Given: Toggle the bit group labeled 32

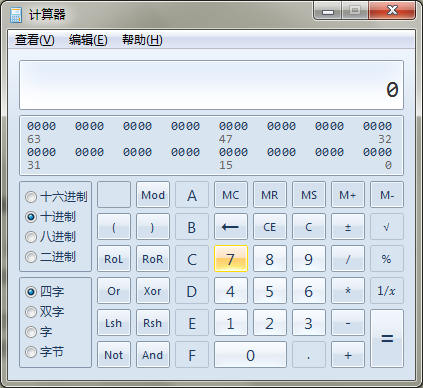Looking at the screenshot, I should click(377, 126).
